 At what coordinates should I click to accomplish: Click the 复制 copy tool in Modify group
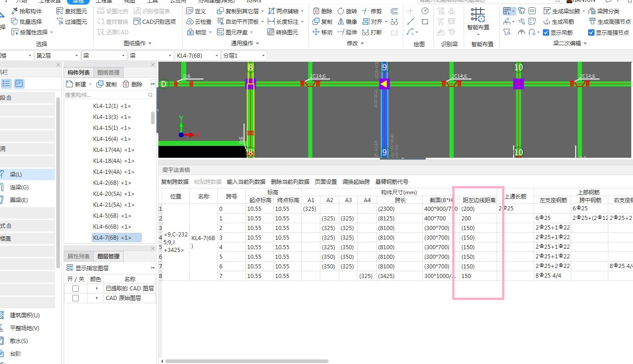323,21
